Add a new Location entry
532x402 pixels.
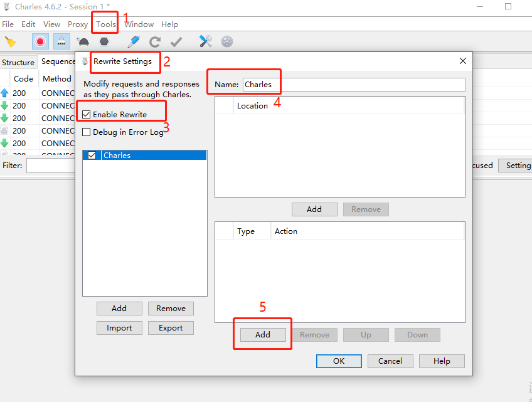(x=314, y=209)
